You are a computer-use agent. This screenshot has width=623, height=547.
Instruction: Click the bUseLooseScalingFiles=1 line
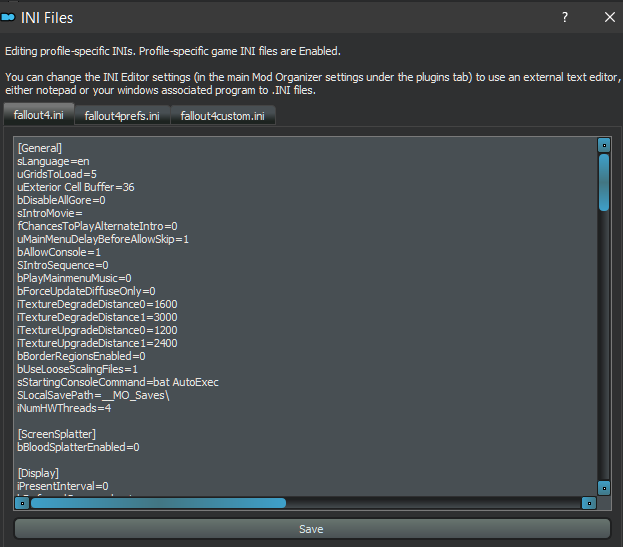(x=77, y=369)
